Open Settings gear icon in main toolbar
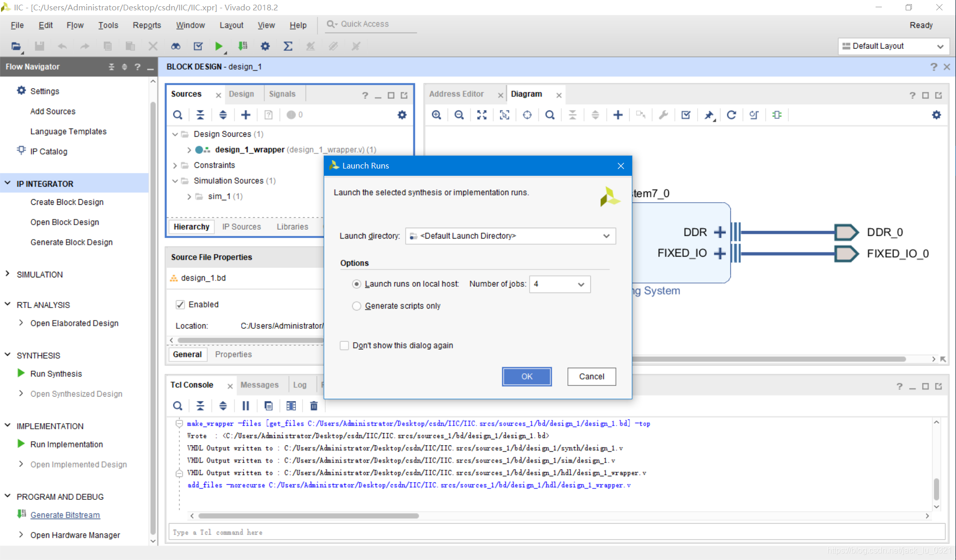956x560 pixels. tap(265, 46)
